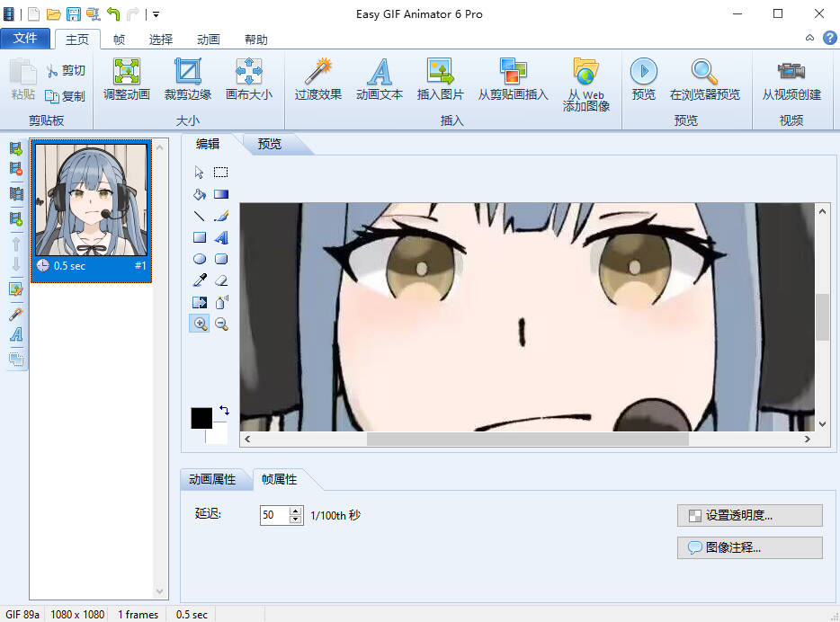This screenshot has height=622, width=840.
Task: Click the 调整动画 resize animation icon
Action: (127, 79)
